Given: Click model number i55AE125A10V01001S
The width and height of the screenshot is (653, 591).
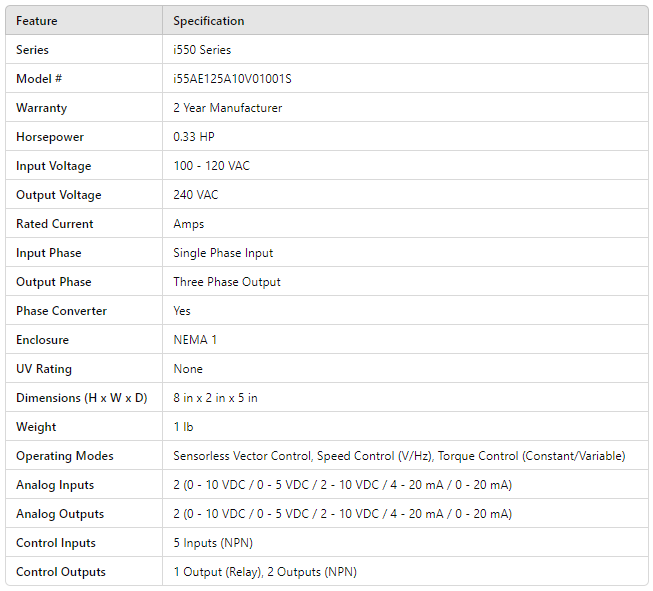Looking at the screenshot, I should coord(232,79).
